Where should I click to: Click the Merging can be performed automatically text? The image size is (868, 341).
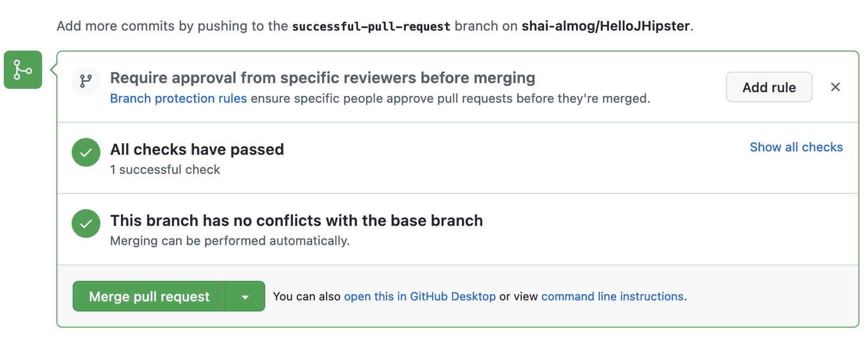tap(230, 241)
